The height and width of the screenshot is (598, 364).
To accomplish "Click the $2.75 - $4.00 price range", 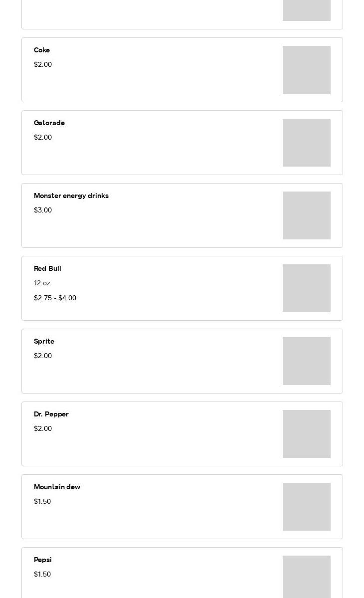I will [55, 298].
